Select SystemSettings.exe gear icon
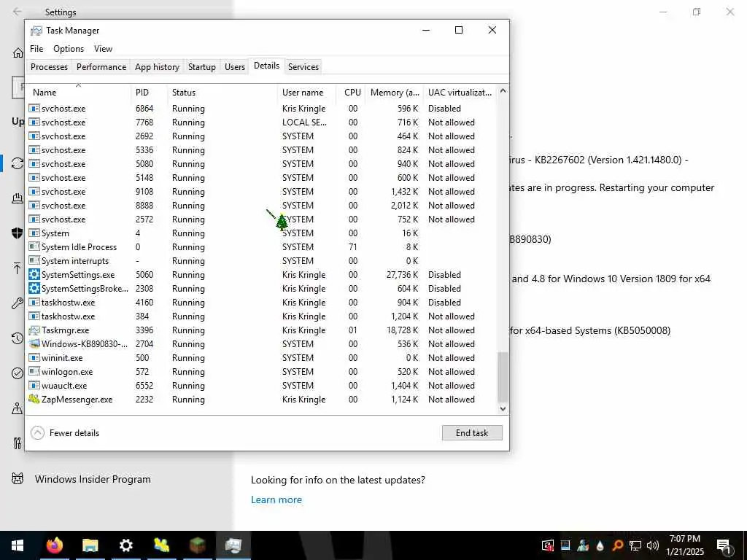 pos(34,275)
